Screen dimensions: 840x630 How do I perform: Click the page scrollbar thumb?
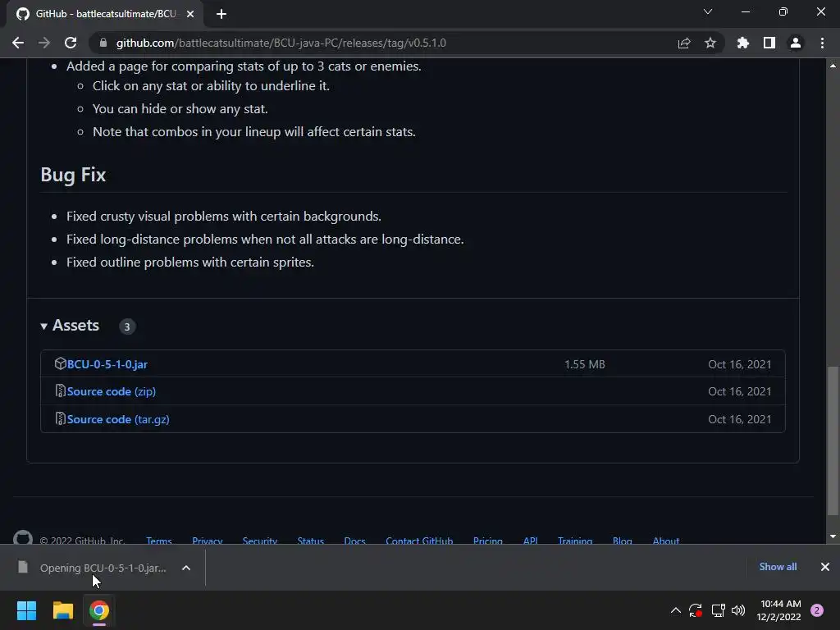click(x=833, y=441)
